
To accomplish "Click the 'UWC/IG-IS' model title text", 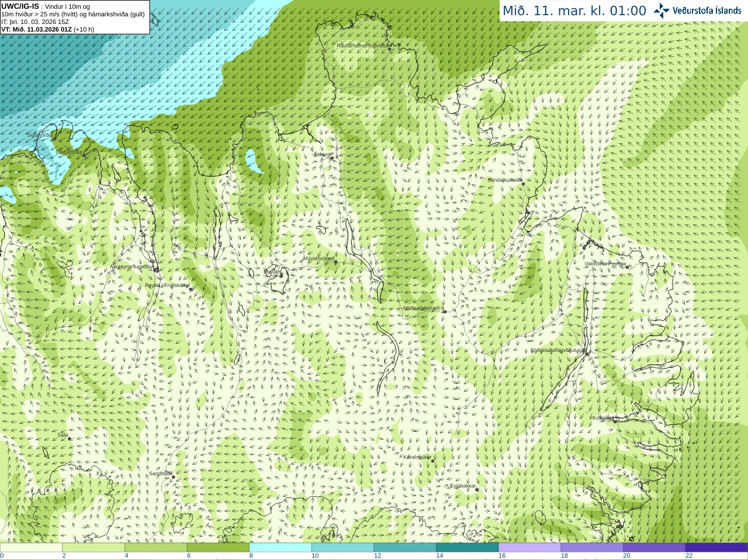I will click(x=20, y=6).
